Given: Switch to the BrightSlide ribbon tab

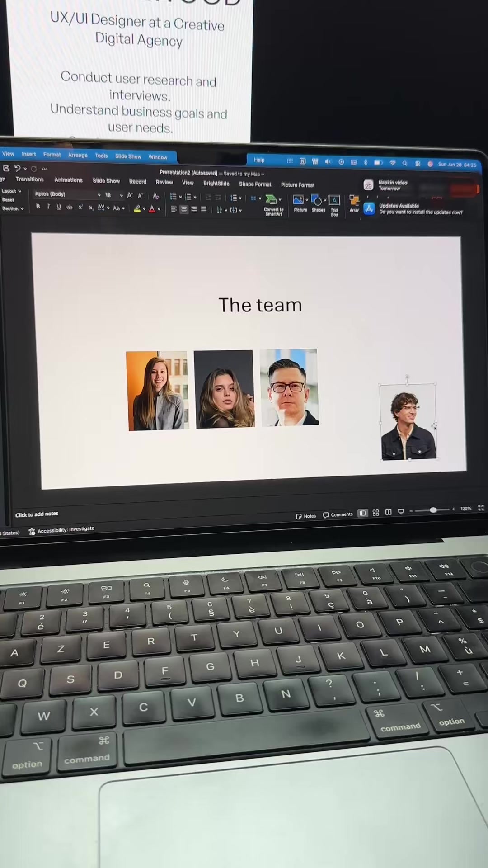Looking at the screenshot, I should [216, 184].
